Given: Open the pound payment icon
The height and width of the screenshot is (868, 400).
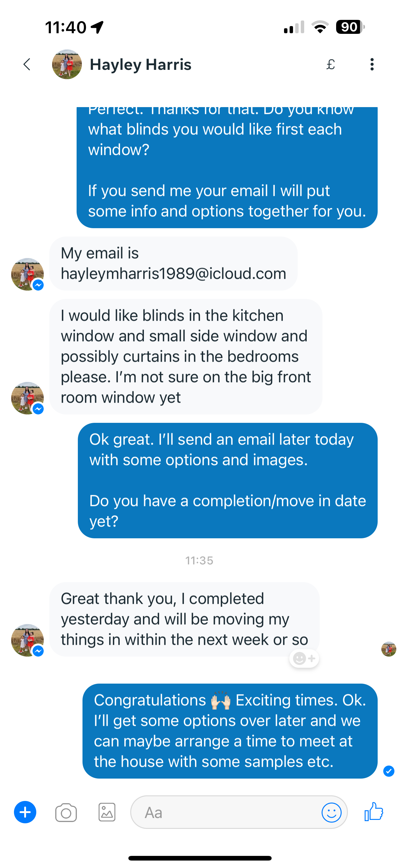Looking at the screenshot, I should coord(331,64).
